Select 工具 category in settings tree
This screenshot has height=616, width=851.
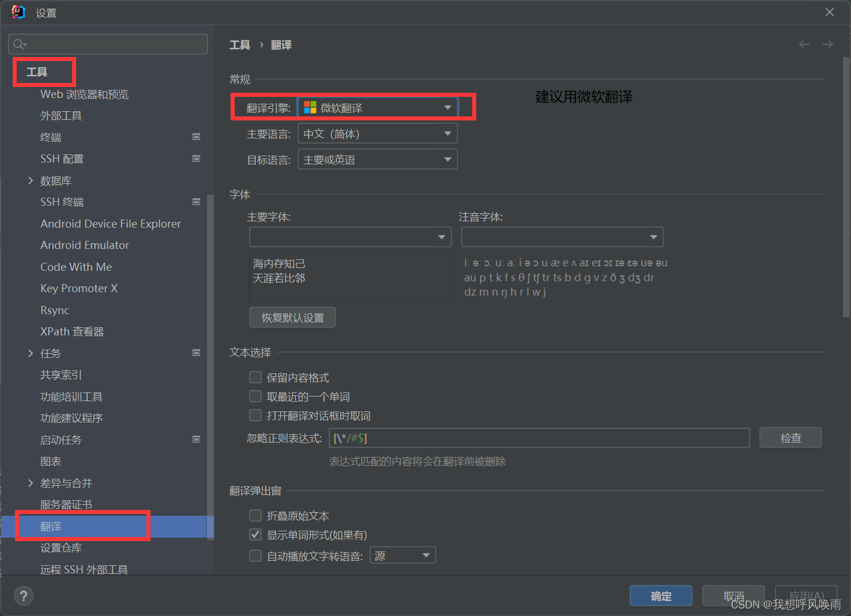click(x=37, y=72)
